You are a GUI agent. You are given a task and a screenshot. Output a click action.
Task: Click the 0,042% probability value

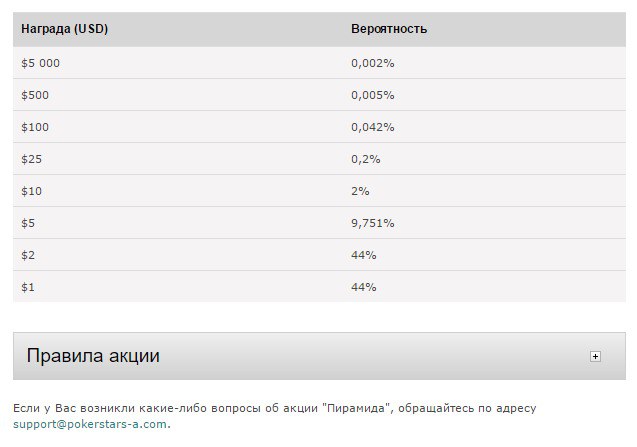(x=372, y=127)
